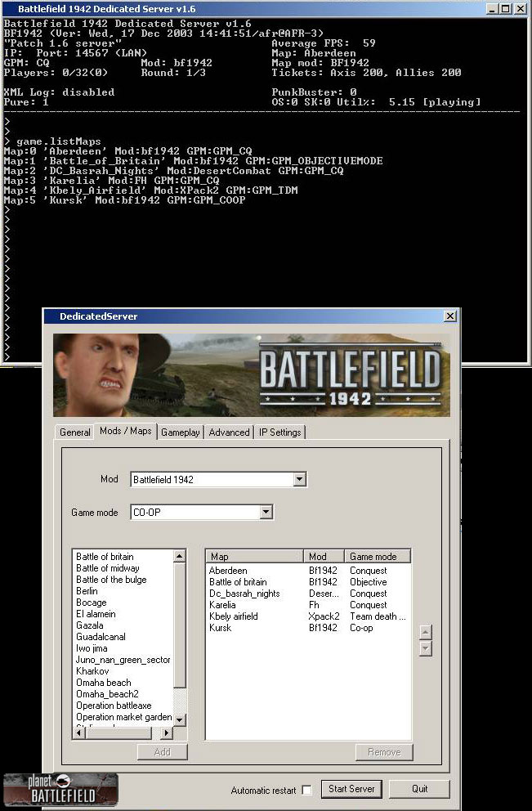Click map list horizontal scroll right arrow
532x811 pixels.
click(x=167, y=733)
